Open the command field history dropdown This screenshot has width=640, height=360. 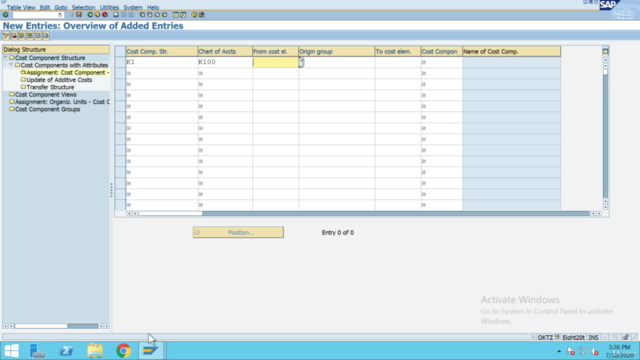coord(60,15)
